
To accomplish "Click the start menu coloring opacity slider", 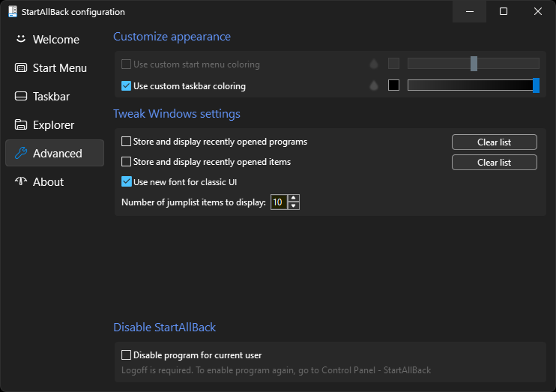I will coord(474,64).
